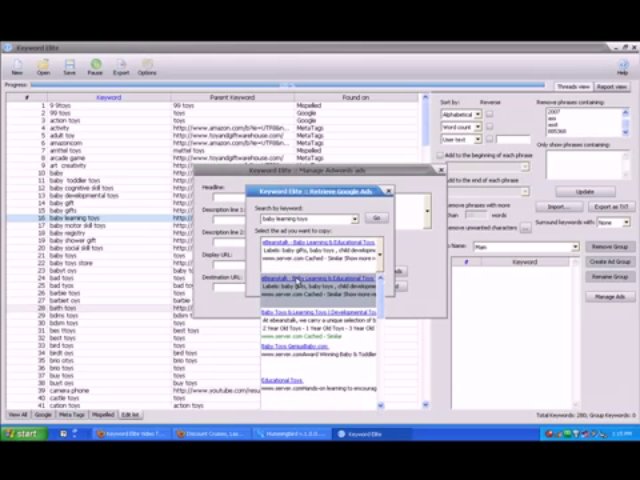Expand 'Surround keywords with' dropdown
The height and width of the screenshot is (480, 640).
[x=625, y=222]
